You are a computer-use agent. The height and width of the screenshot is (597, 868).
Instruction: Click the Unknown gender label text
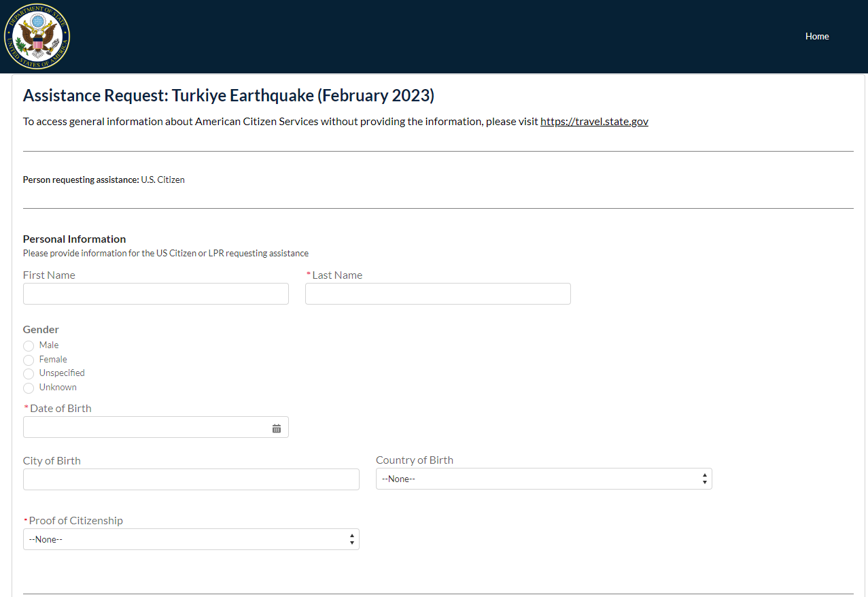tap(58, 388)
